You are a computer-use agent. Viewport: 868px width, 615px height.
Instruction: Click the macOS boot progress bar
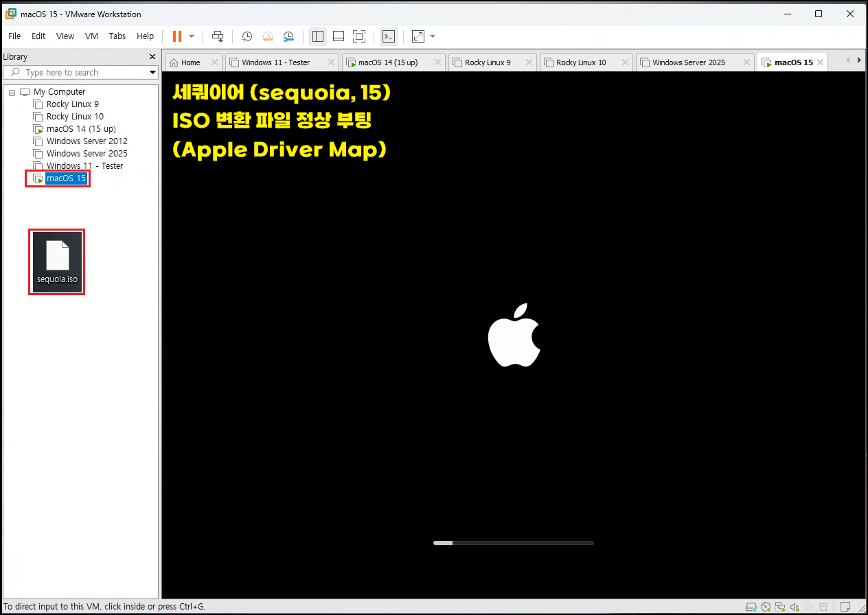click(x=513, y=543)
